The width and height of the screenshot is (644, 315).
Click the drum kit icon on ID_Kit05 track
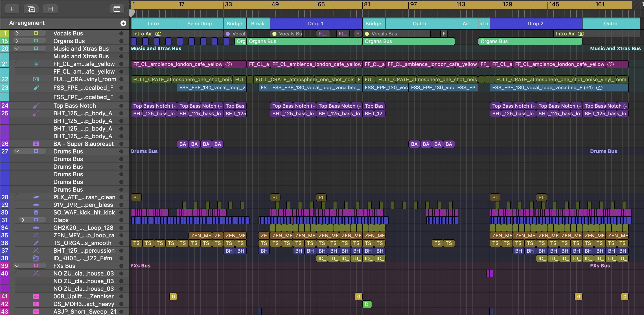click(36, 258)
